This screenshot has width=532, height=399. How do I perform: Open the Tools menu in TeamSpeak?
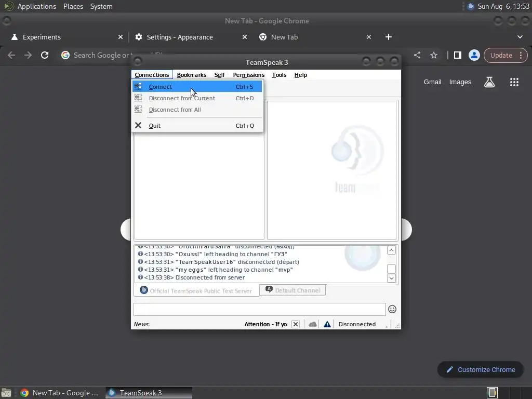click(279, 75)
